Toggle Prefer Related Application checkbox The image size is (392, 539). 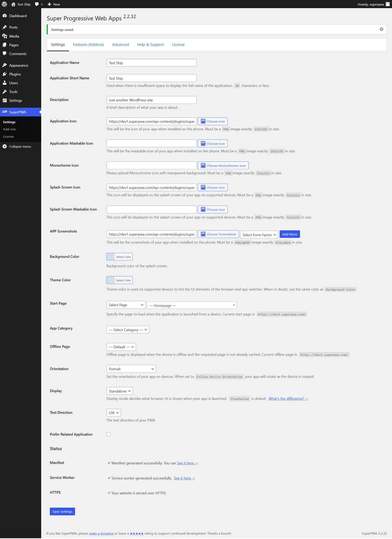[108, 434]
